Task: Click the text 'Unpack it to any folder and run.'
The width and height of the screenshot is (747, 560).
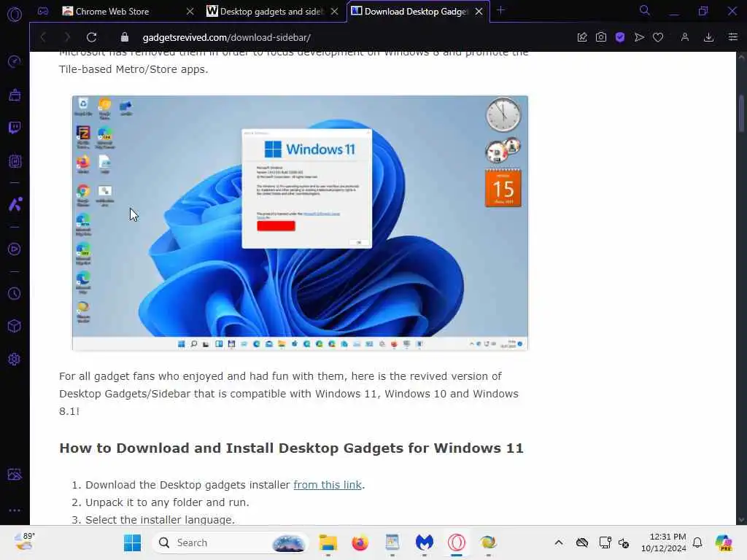Action: [167, 502]
